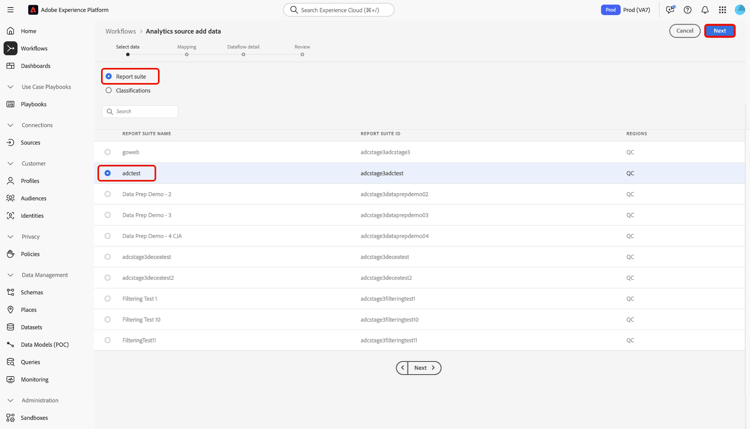Open the Home menu item
The width and height of the screenshot is (750, 429).
click(x=28, y=31)
